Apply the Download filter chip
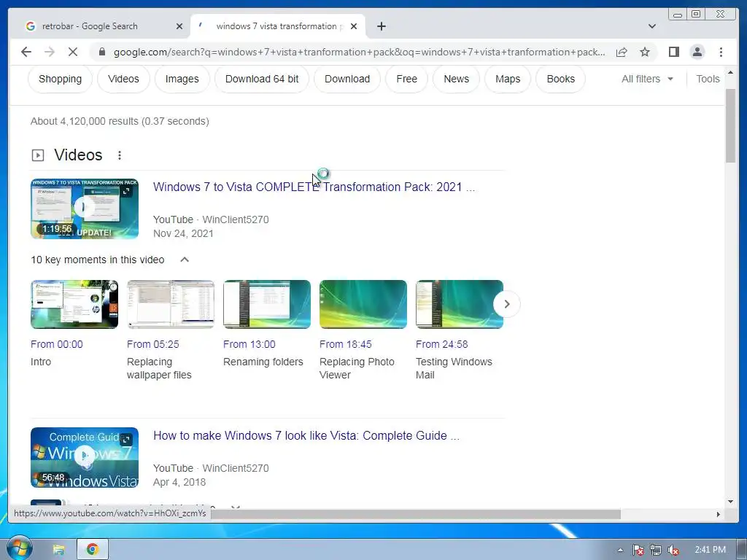The height and width of the screenshot is (560, 747). pos(347,79)
